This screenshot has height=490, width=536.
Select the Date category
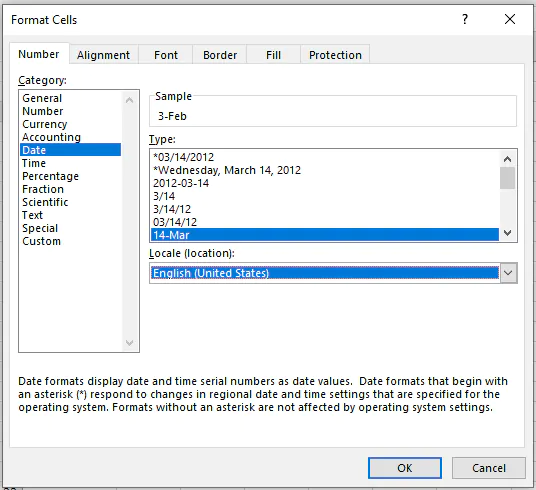tap(70, 150)
